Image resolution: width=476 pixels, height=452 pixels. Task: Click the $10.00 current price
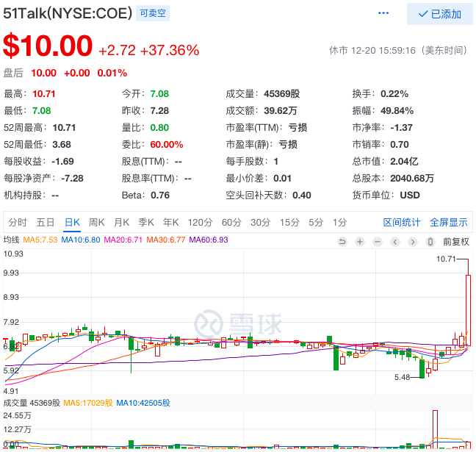tap(48, 46)
